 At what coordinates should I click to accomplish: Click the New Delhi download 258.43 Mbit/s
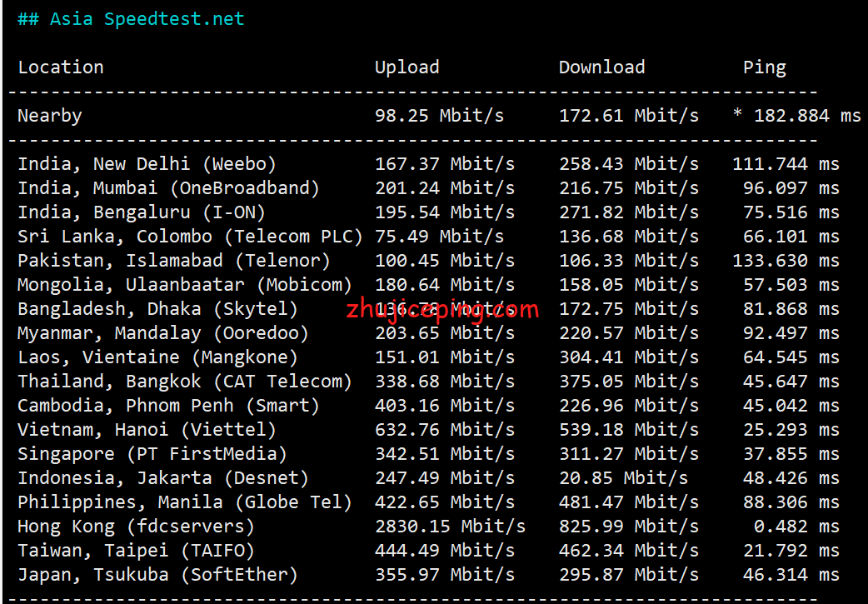click(x=629, y=164)
